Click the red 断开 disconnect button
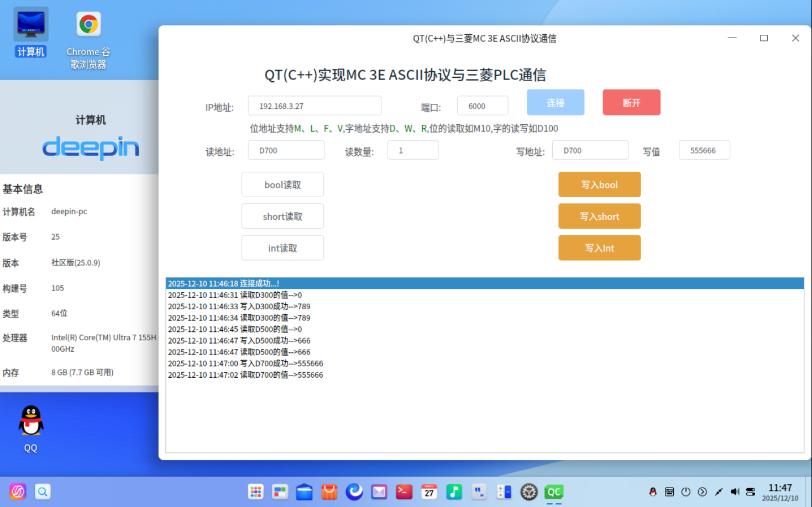This screenshot has width=812, height=507. pyautogui.click(x=631, y=102)
